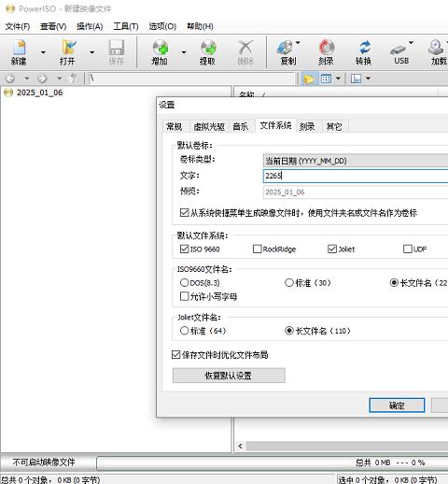Switch to the 文件系统 tab
This screenshot has height=484, width=448.
click(275, 125)
